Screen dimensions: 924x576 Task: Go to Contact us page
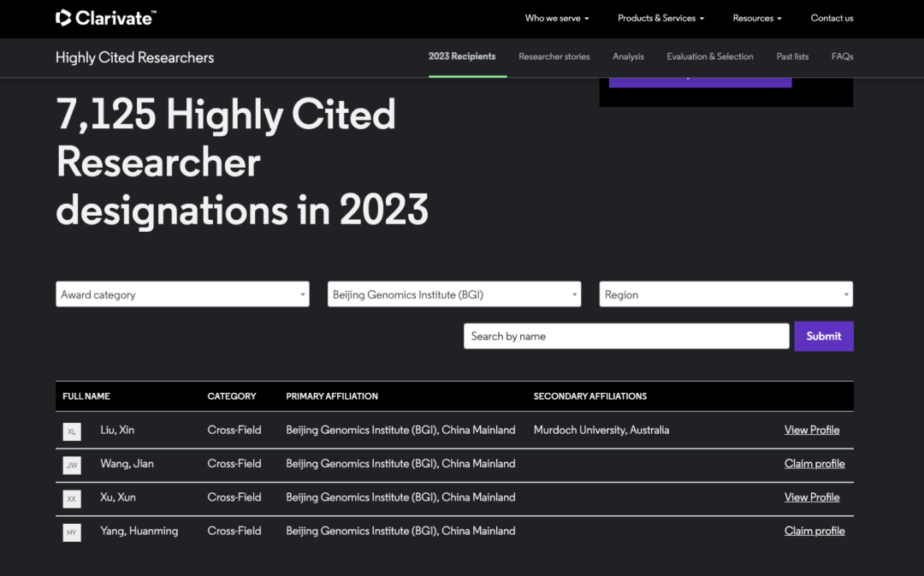tap(832, 18)
